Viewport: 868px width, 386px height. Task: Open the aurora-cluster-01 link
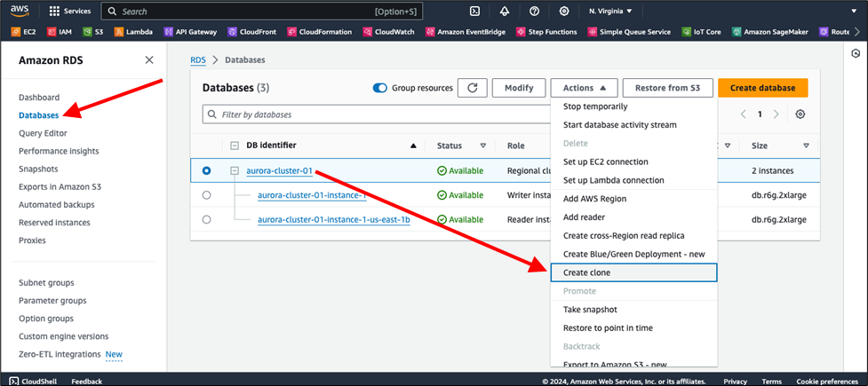pyautogui.click(x=280, y=171)
